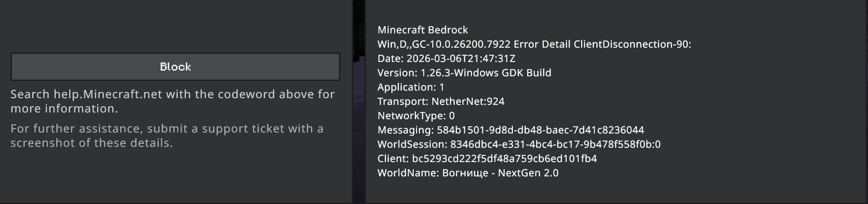
Task: Click the ClientDisconnection-90 error code
Action: 632,44
